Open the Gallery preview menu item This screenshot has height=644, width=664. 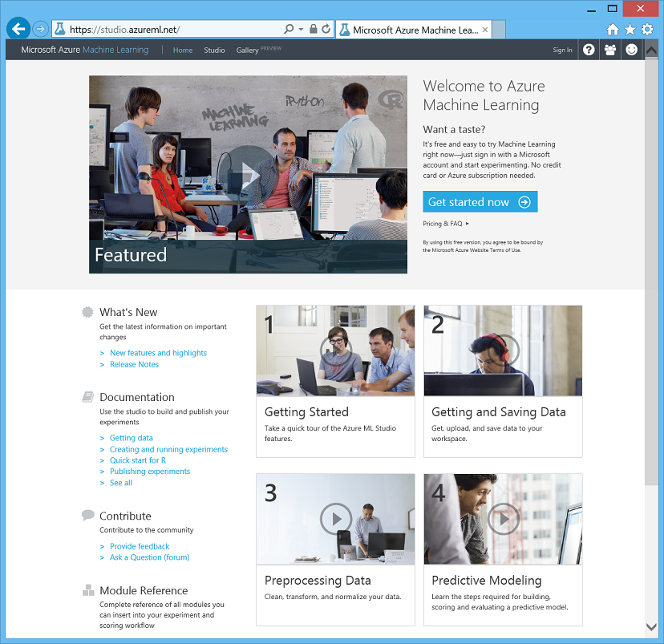pyautogui.click(x=258, y=50)
